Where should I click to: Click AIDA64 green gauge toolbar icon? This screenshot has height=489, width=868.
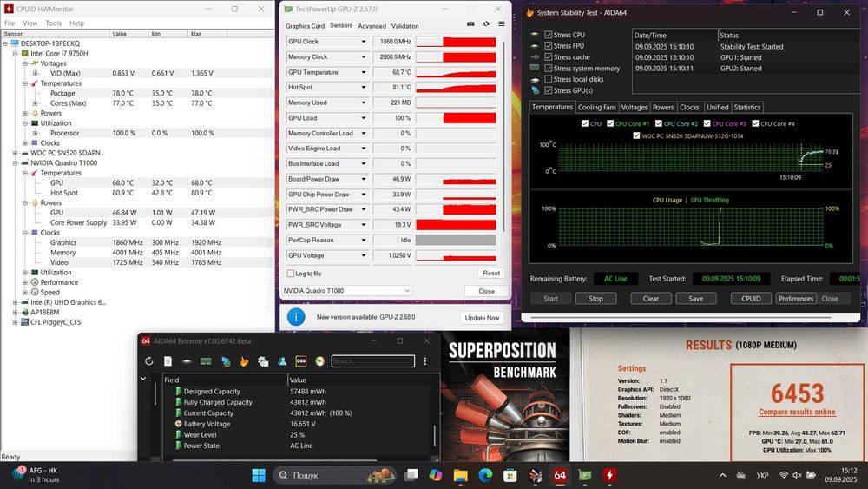[320, 361]
